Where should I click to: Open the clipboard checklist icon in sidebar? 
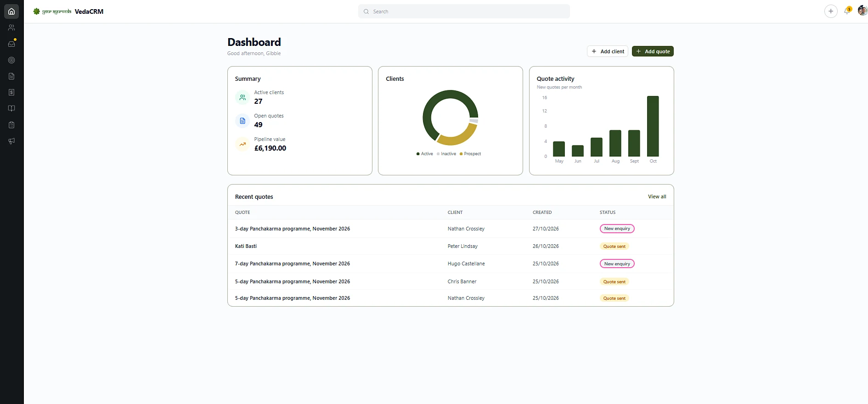coord(11,125)
